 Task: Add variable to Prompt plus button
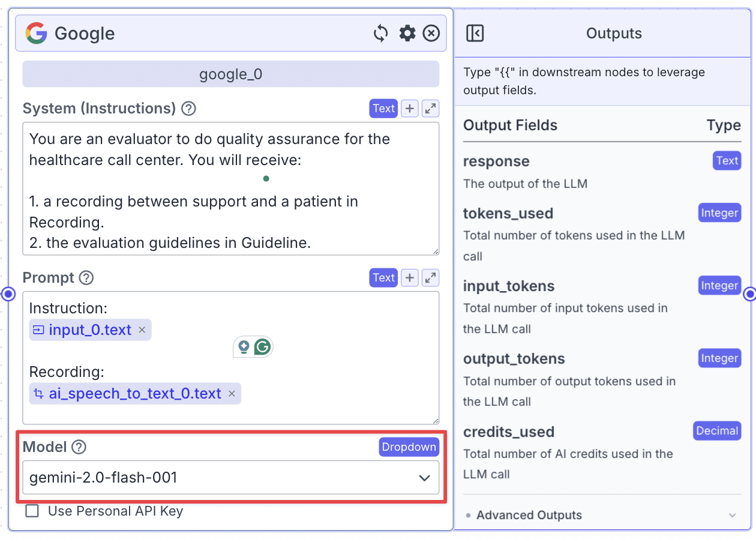click(410, 278)
